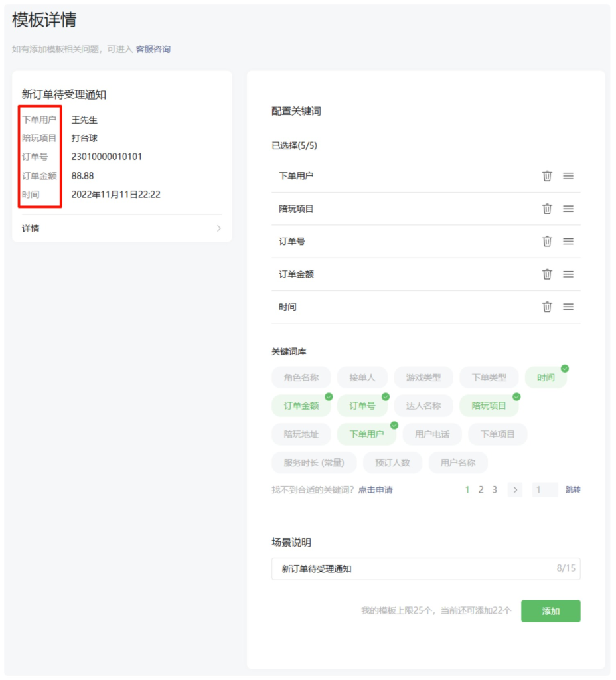This screenshot has height=680, width=616.
Task: Select the 服务时长 (常量) keyword pill
Action: [315, 462]
